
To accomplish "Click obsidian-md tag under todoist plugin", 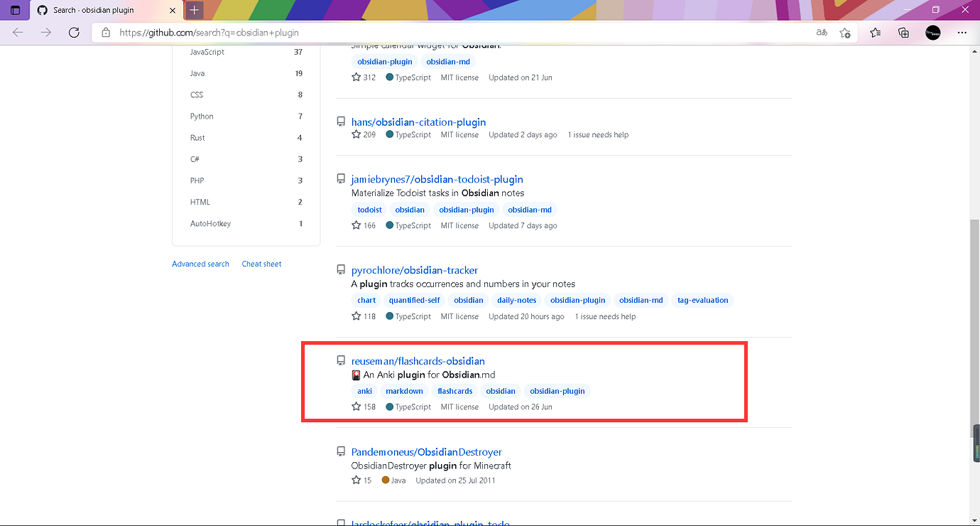I will tap(530, 210).
